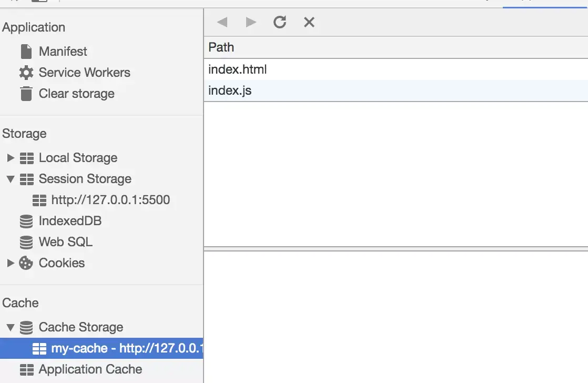Expand the Local Storage tree node
The width and height of the screenshot is (588, 383).
point(11,158)
